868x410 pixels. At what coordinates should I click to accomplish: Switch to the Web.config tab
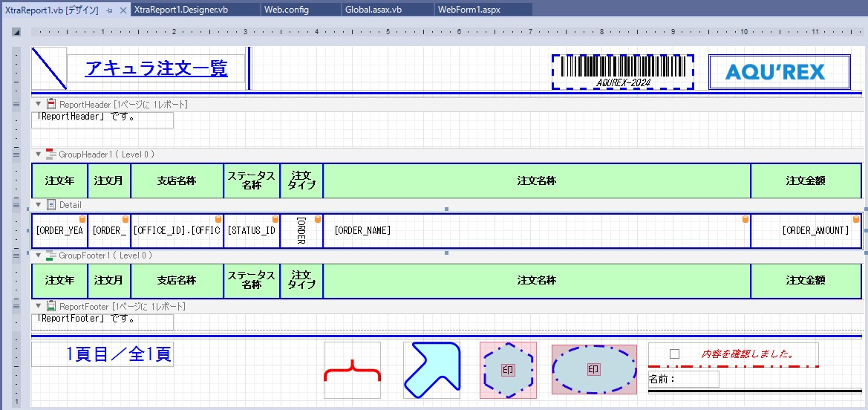pyautogui.click(x=287, y=10)
